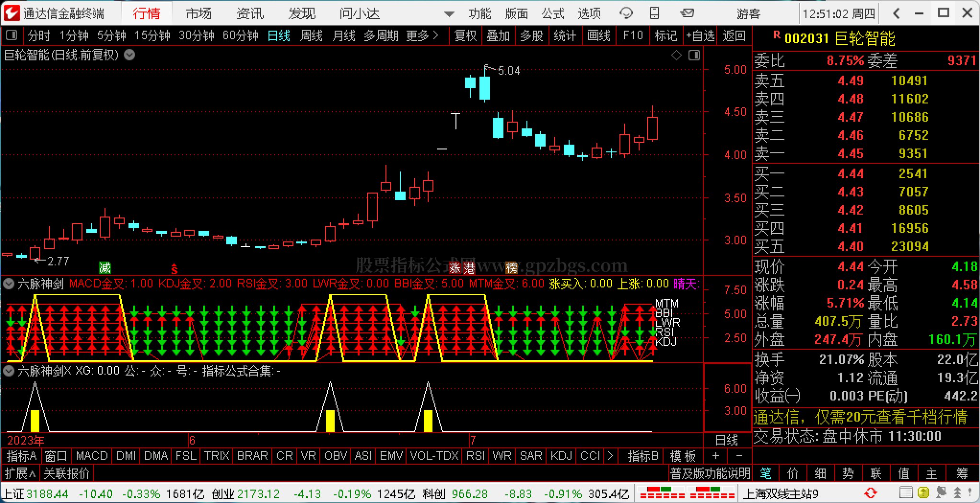The height and width of the screenshot is (503, 980).
Task: Click the diamond icon above the chart
Action: click(x=677, y=56)
